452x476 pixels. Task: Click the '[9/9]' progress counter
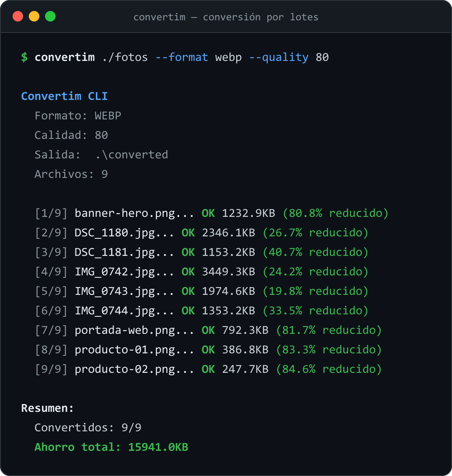coord(51,369)
